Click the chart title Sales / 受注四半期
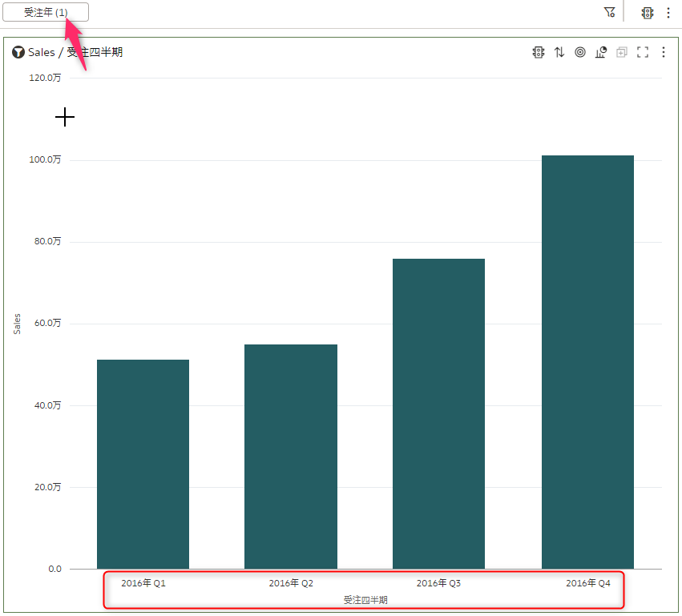 pyautogui.click(x=75, y=52)
